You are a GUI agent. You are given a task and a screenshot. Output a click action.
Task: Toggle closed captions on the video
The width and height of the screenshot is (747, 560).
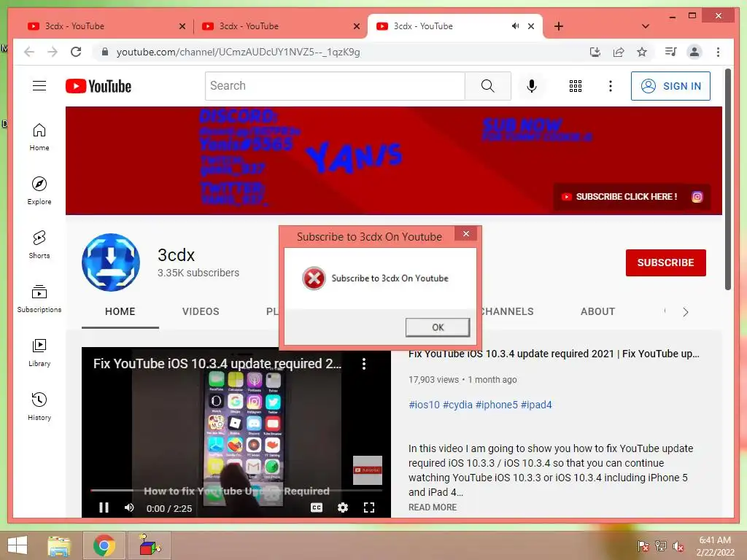[317, 507]
